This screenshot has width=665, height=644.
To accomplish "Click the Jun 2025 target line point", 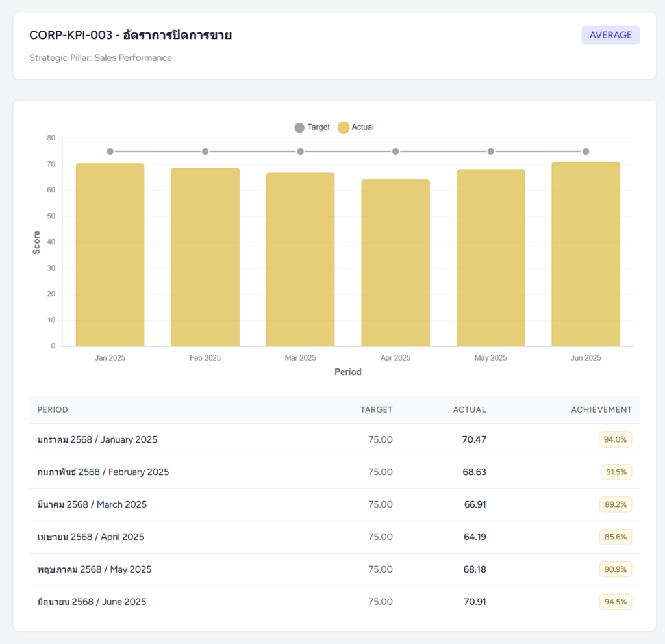I will click(586, 151).
